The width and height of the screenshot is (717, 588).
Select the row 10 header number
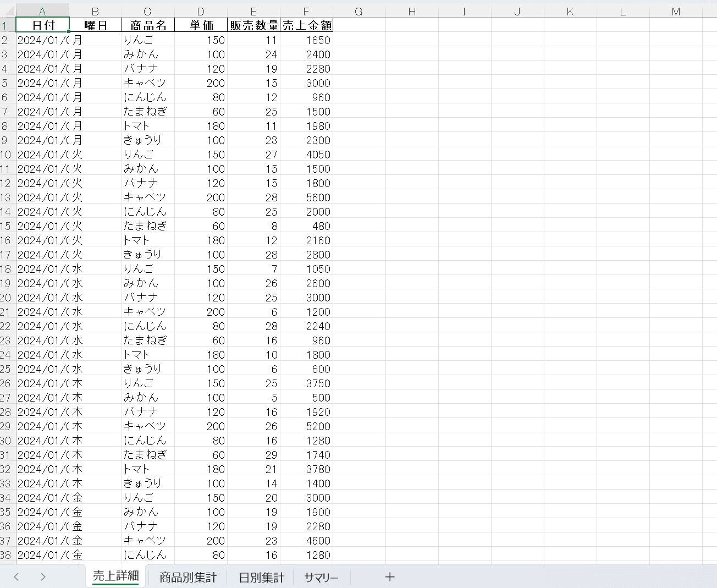click(7, 155)
